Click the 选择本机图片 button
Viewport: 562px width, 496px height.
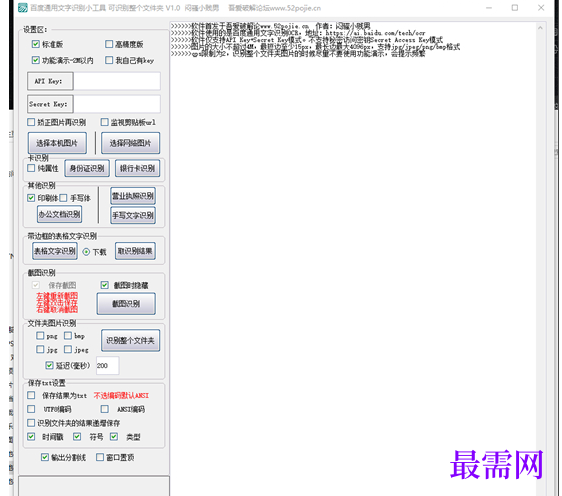(x=57, y=143)
